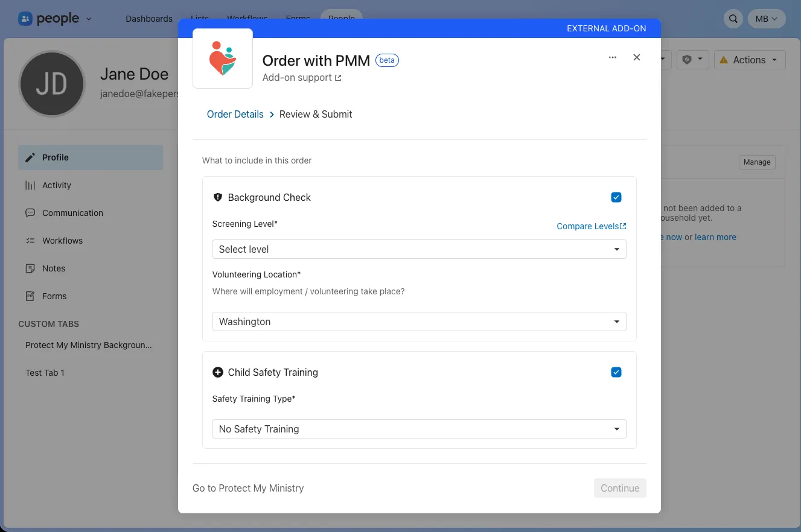Open the MB account avatar menu
Viewport: 801px width, 532px height.
point(766,19)
